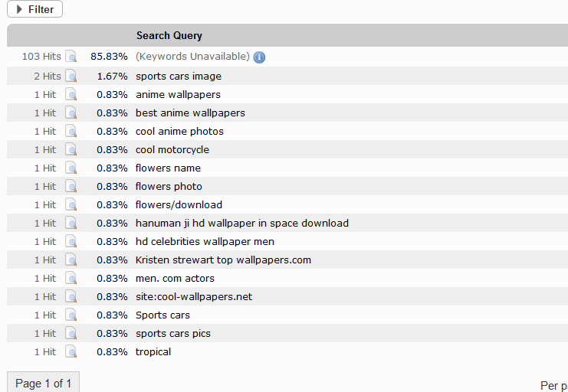568x392 pixels.
Task: Click magnifier icon beside cool motorcycle
Action: click(x=71, y=149)
